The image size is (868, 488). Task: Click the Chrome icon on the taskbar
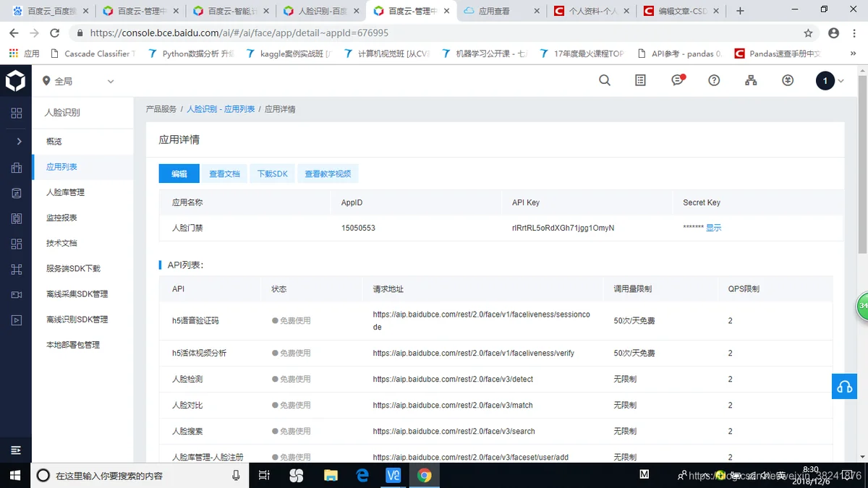click(x=425, y=475)
